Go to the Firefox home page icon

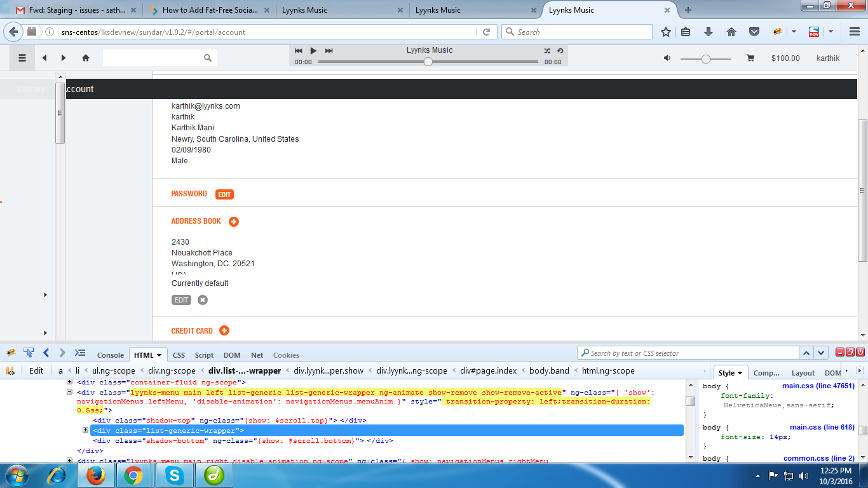pyautogui.click(x=731, y=32)
